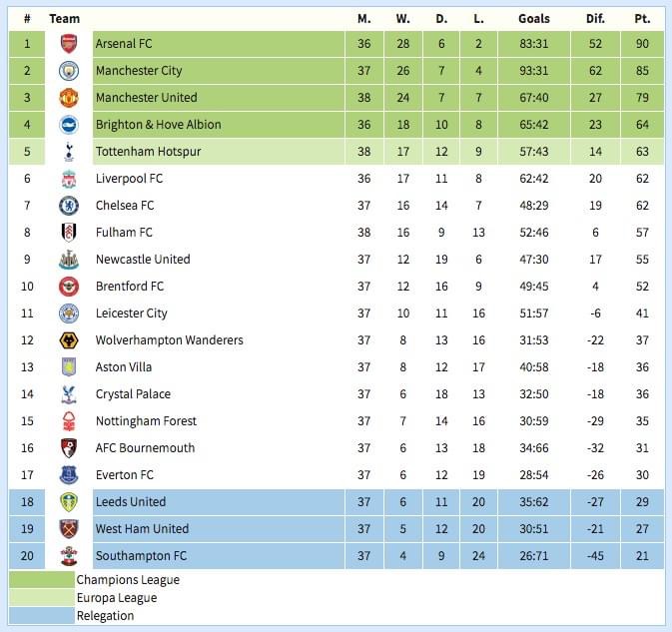Click the Tottenham Hotspur cockerel icon
The image size is (672, 632).
[69, 152]
